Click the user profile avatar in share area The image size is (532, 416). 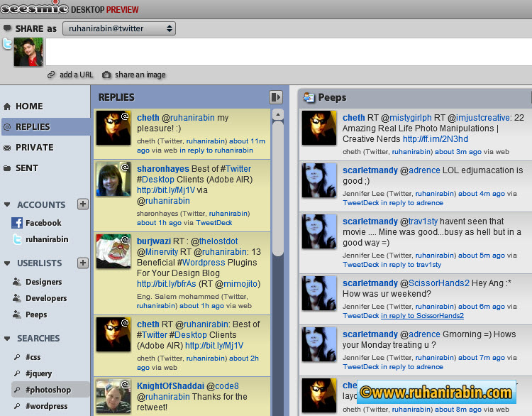coord(28,52)
